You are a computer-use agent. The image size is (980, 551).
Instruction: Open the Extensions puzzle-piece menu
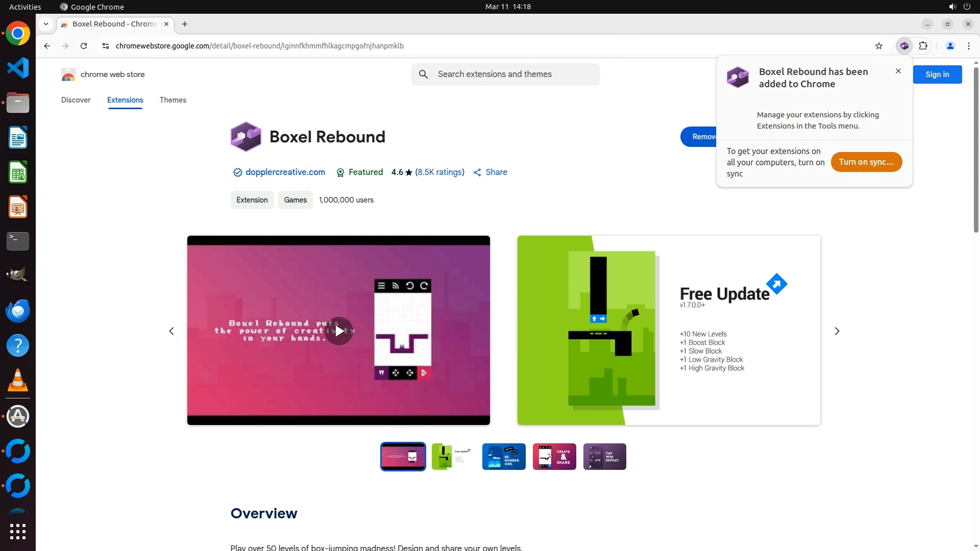click(923, 46)
